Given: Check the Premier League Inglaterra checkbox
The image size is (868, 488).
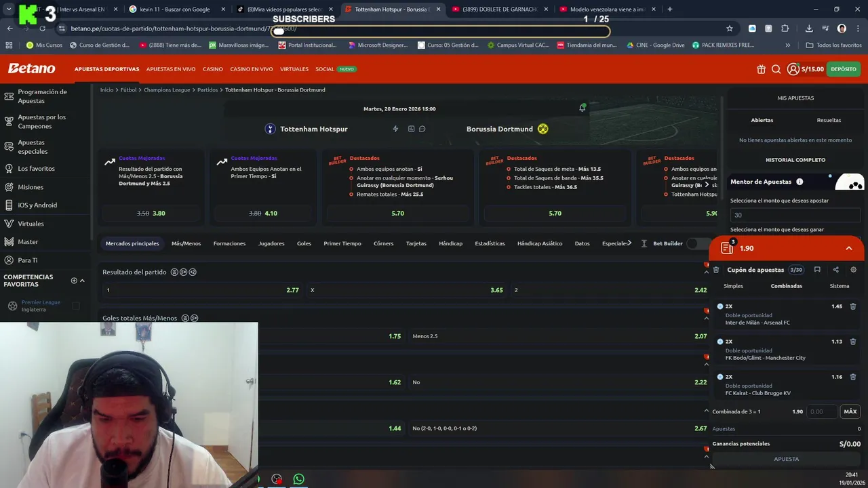Looking at the screenshot, I should click(76, 306).
